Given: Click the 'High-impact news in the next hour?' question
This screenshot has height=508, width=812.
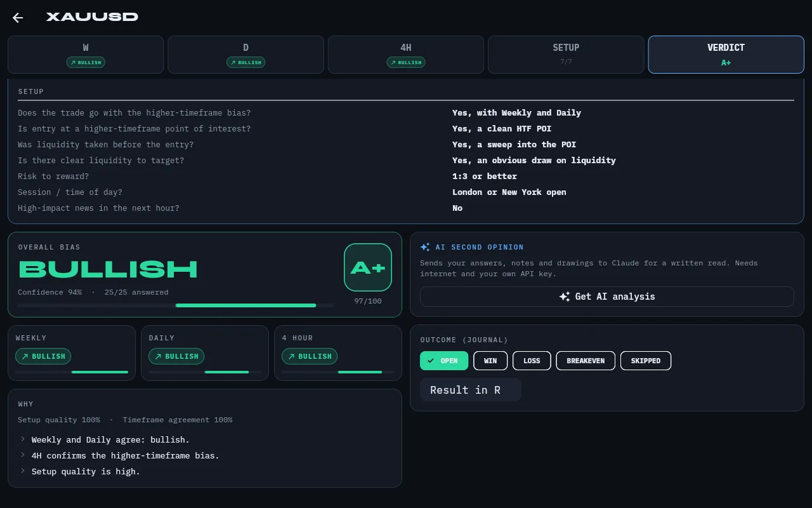Looking at the screenshot, I should [x=98, y=208].
